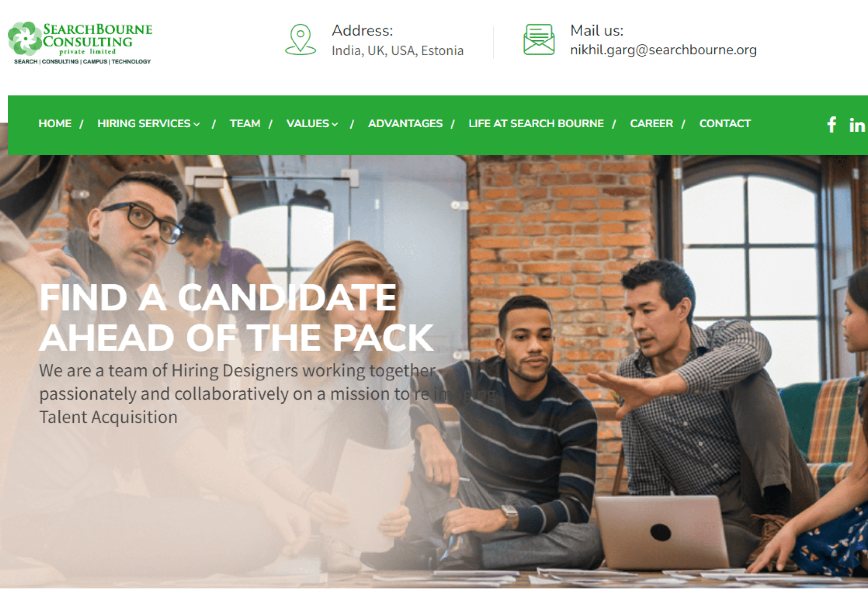
Task: Go to the Home page
Action: click(x=55, y=123)
